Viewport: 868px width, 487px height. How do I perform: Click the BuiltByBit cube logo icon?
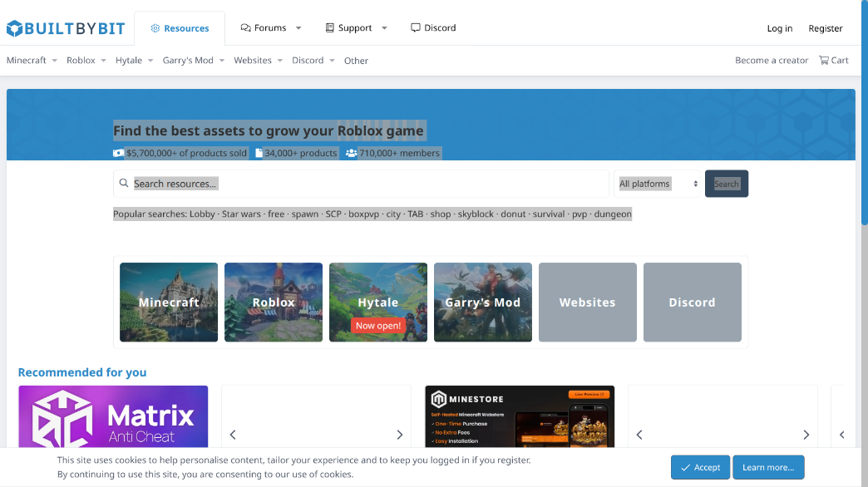point(14,27)
